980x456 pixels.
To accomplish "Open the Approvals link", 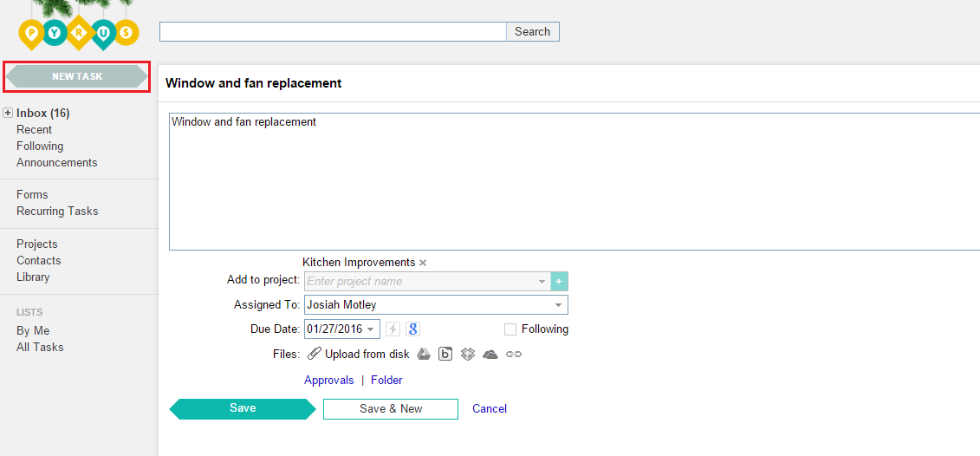I will 328,380.
